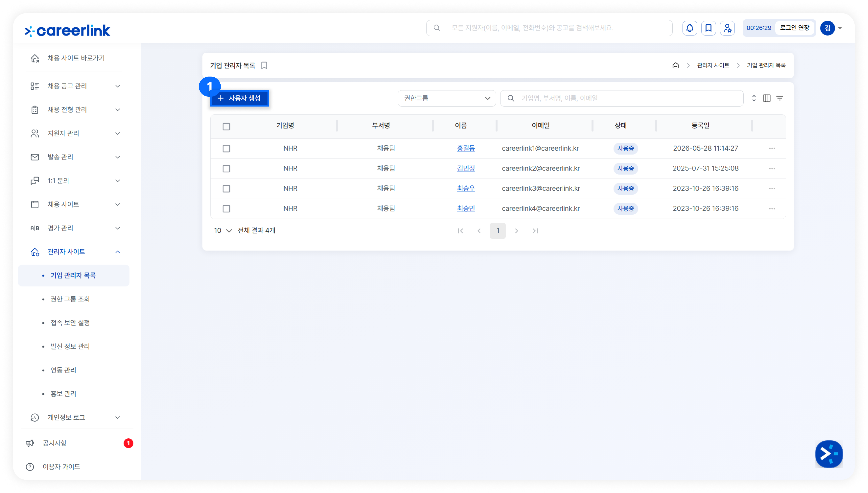
Task: Click the user star icon in header
Action: pos(727,28)
